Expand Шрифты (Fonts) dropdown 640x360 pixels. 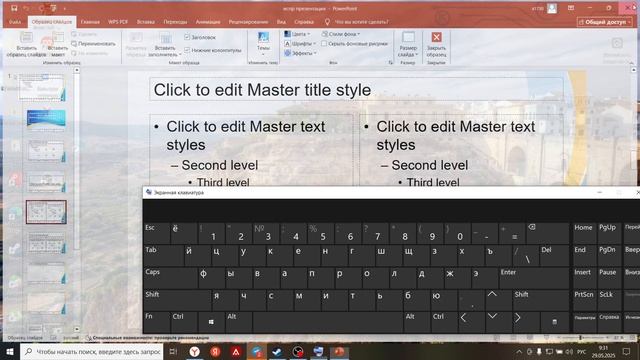[300, 43]
